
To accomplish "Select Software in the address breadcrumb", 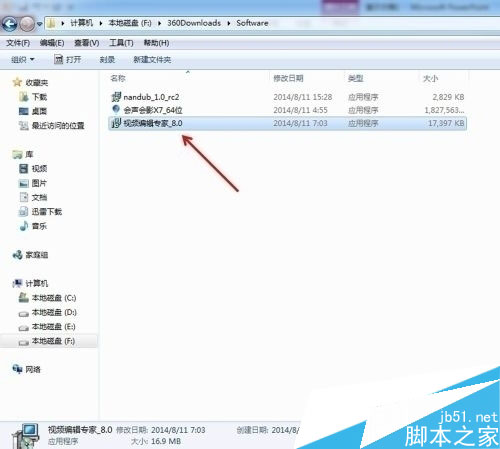I will [x=252, y=23].
